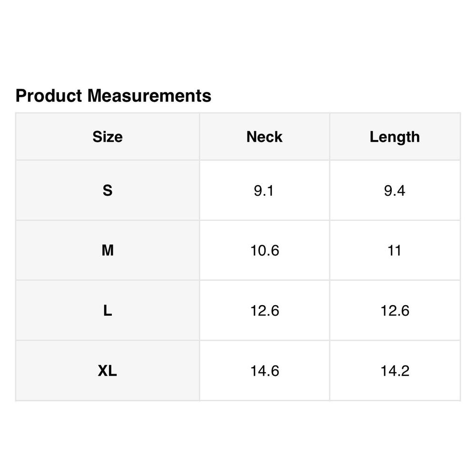Click the L size row label
Image resolution: width=476 pixels, height=476 pixels.
point(108,311)
